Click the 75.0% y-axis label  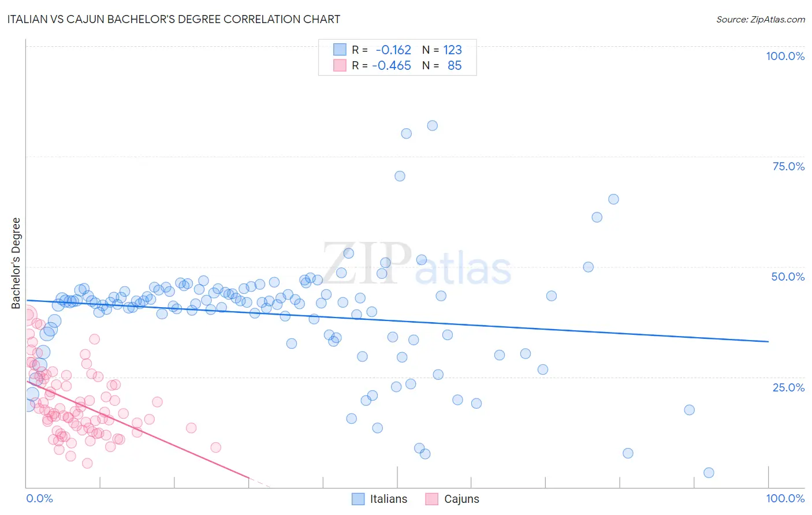788,166
